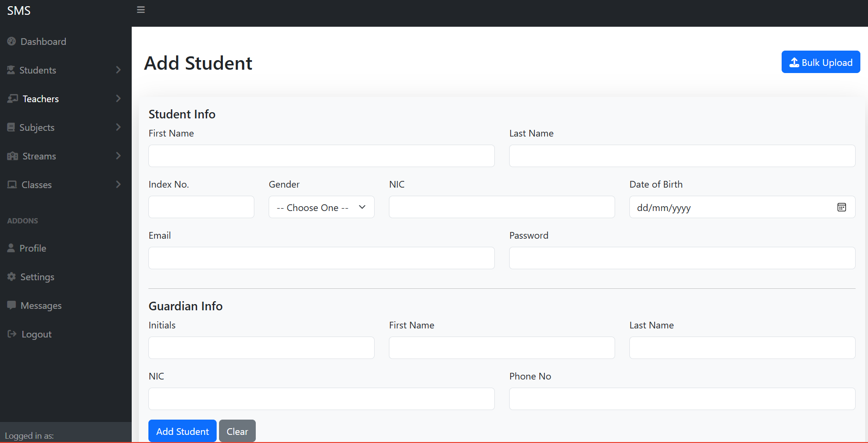Viewport: 868px width, 443px height.
Task: Open the Subjects menu item
Action: [66, 127]
